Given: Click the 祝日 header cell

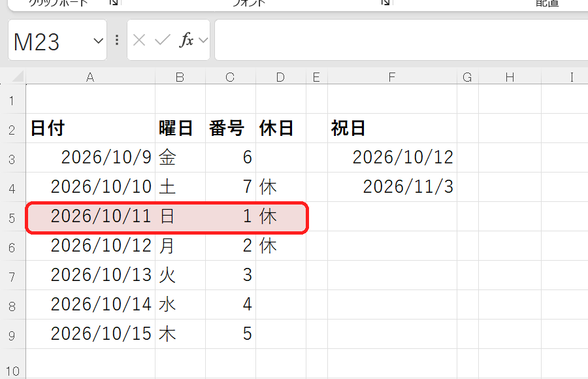Looking at the screenshot, I should coord(392,128).
